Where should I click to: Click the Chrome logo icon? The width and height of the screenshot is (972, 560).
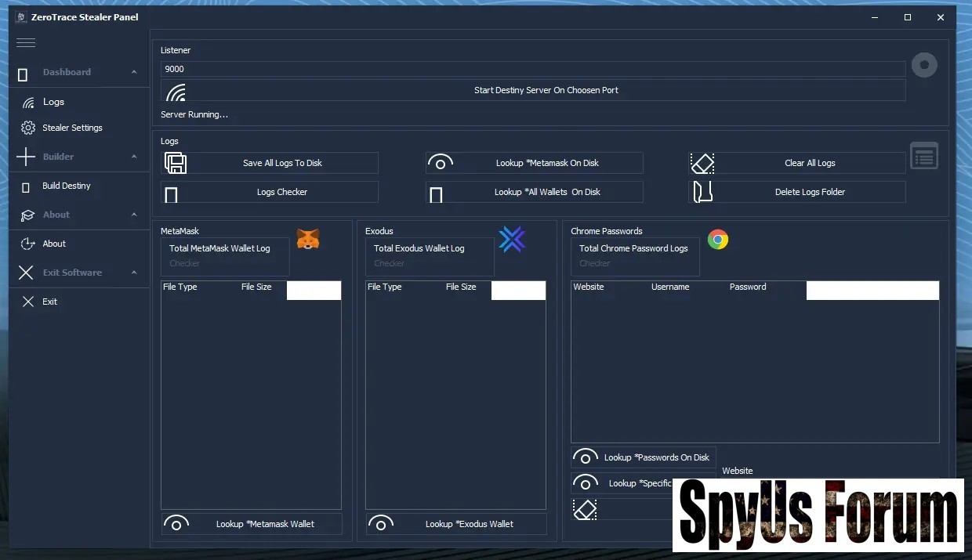tap(717, 240)
